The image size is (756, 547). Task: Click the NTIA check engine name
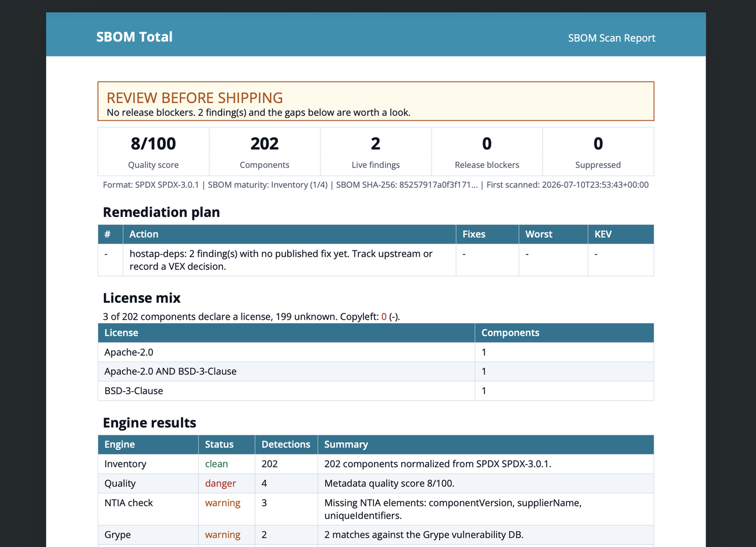[129, 503]
